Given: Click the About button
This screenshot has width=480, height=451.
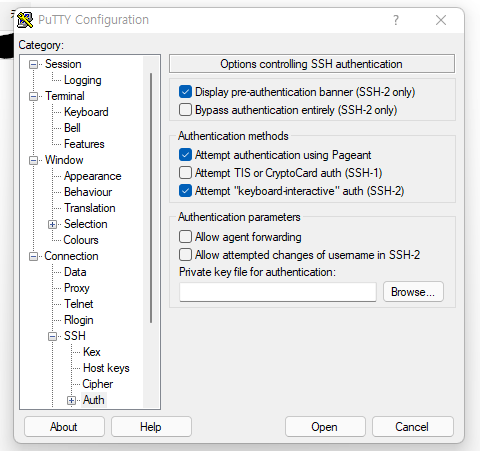Looking at the screenshot, I should 64,427.
